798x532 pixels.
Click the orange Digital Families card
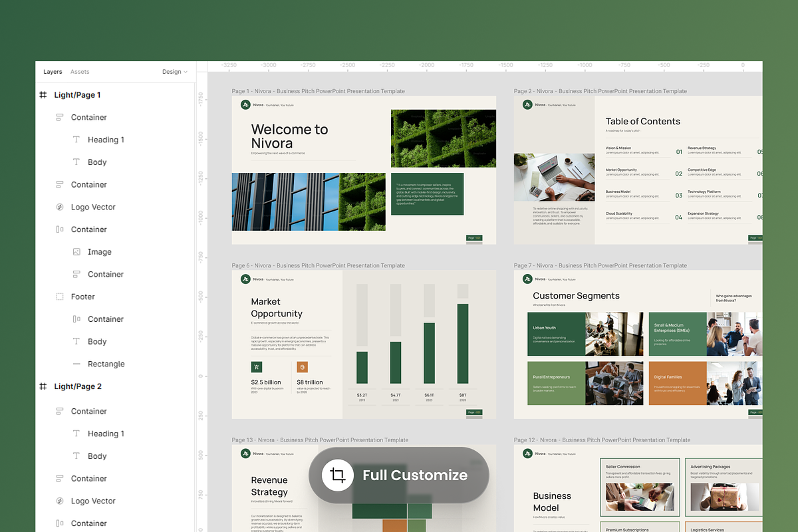pos(677,383)
